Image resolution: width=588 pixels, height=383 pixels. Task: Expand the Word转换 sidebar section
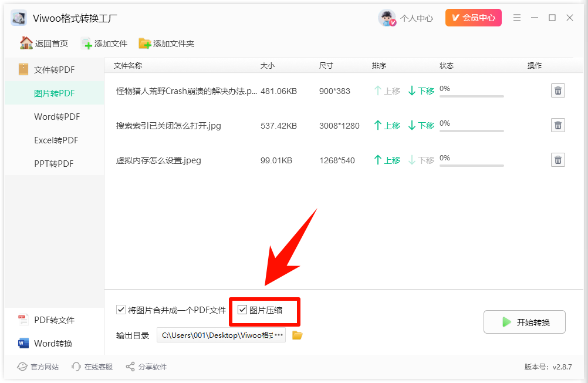54,343
